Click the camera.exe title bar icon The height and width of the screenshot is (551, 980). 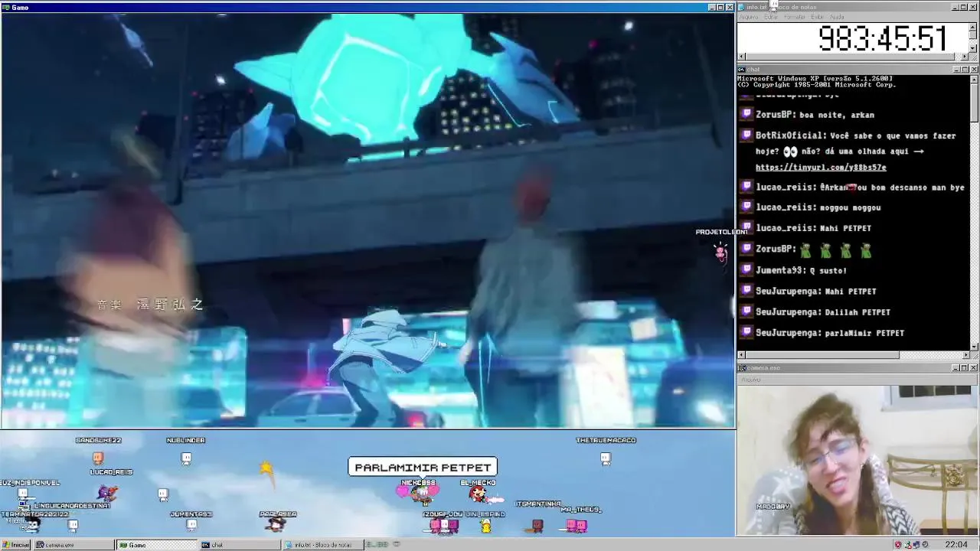[x=742, y=368]
